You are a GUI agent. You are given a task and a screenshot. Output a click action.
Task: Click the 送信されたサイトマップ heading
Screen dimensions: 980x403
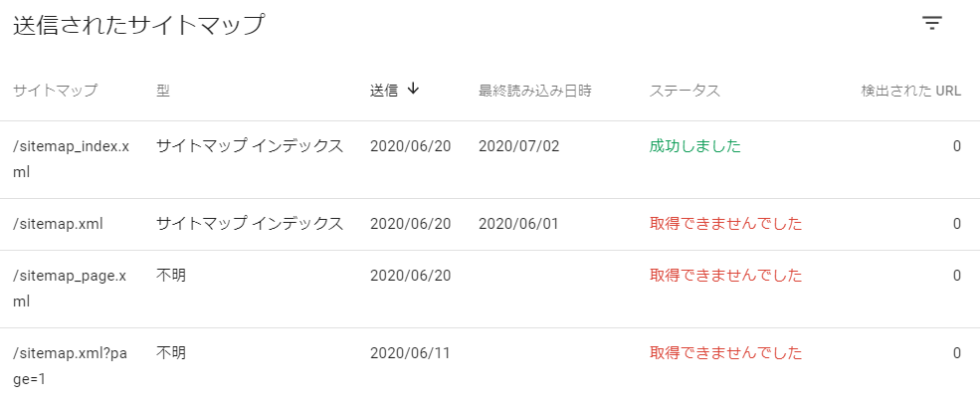(x=138, y=26)
